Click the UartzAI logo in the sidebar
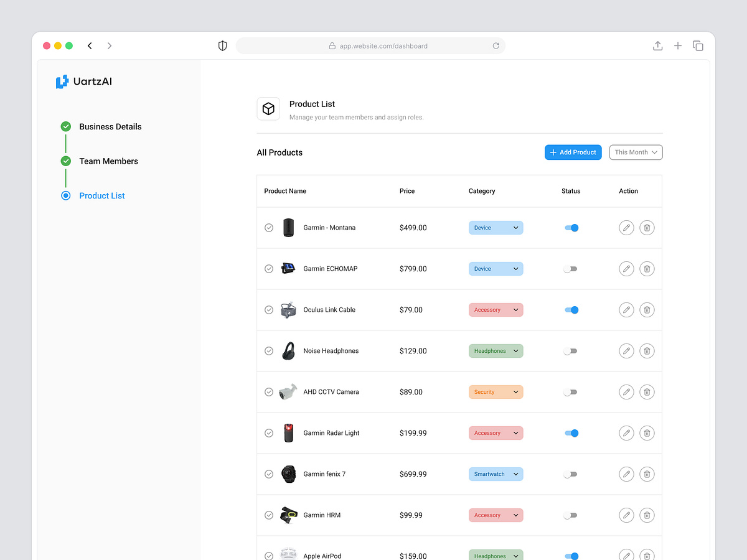The width and height of the screenshot is (747, 560). pyautogui.click(x=83, y=81)
